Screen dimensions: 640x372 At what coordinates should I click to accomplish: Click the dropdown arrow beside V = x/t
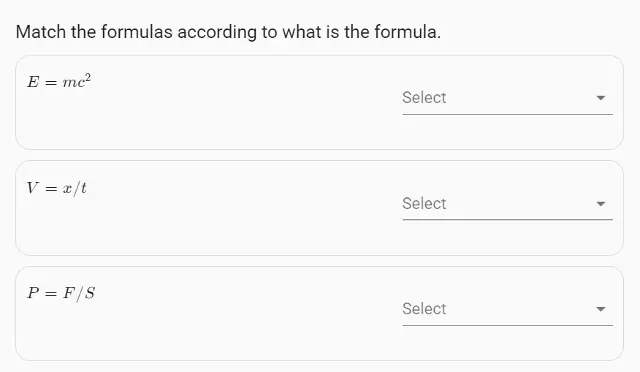[x=600, y=204]
